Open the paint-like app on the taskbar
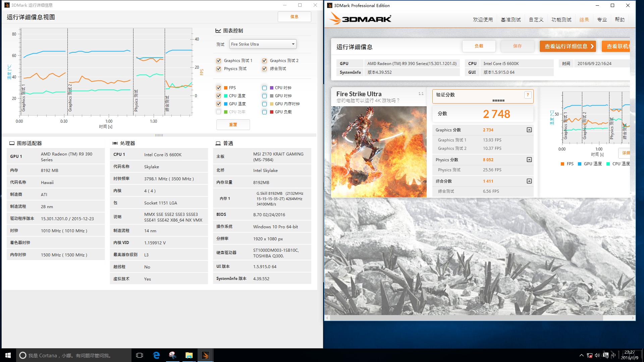The width and height of the screenshot is (644, 362). point(173,355)
